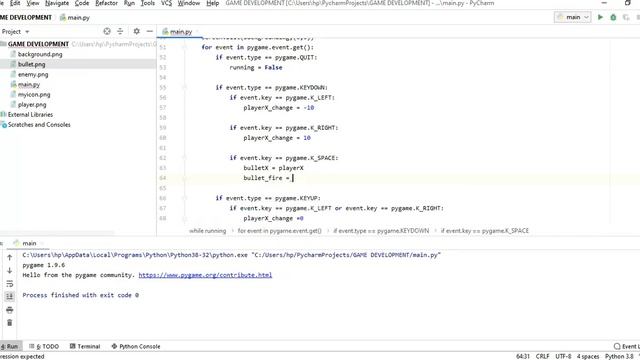Select player.png in project tree
Image resolution: width=640 pixels, height=360 pixels.
pos(32,104)
